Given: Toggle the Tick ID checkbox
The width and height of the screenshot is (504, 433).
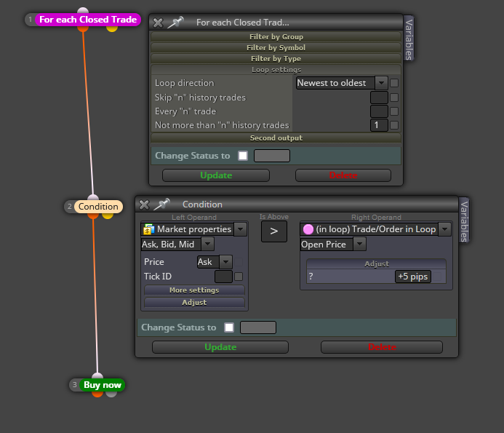Looking at the screenshot, I should [x=239, y=277].
